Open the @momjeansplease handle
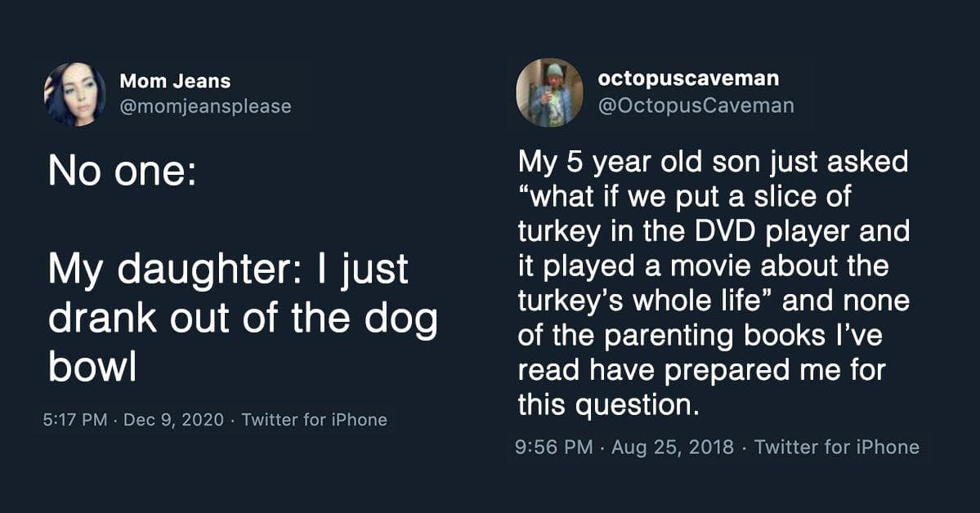The image size is (980, 513). (x=205, y=106)
